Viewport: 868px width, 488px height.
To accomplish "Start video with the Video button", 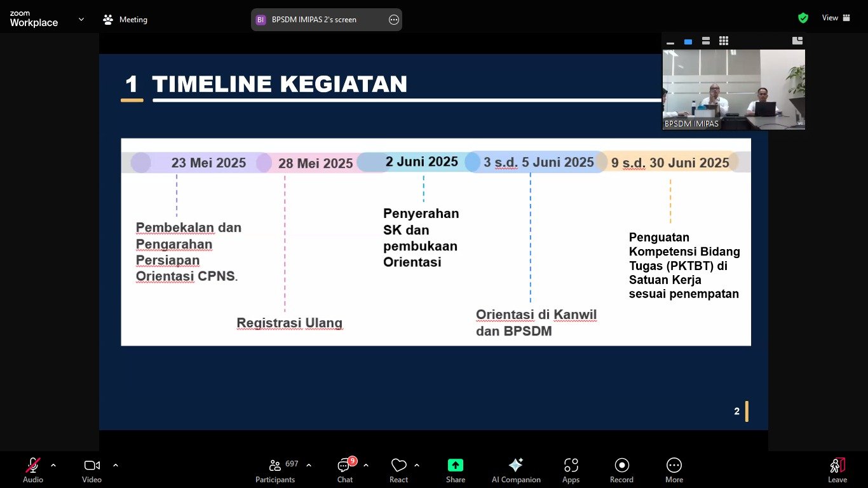I will click(92, 471).
